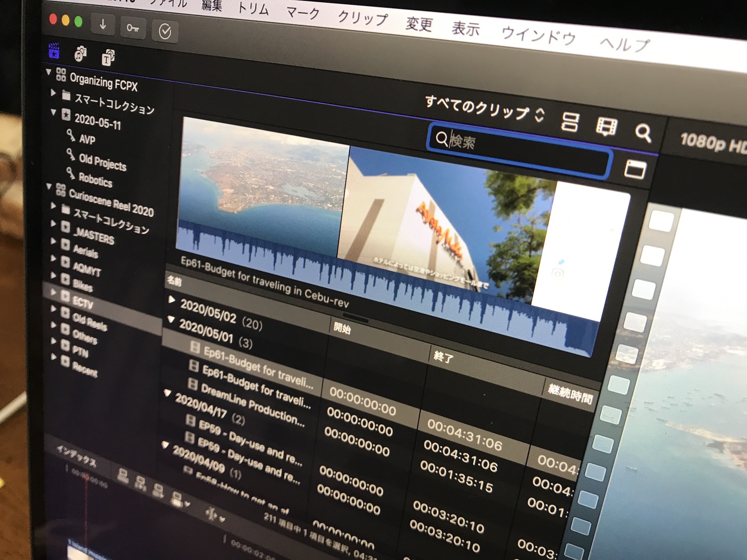Open Titles and Generators sidebar

[x=108, y=57]
